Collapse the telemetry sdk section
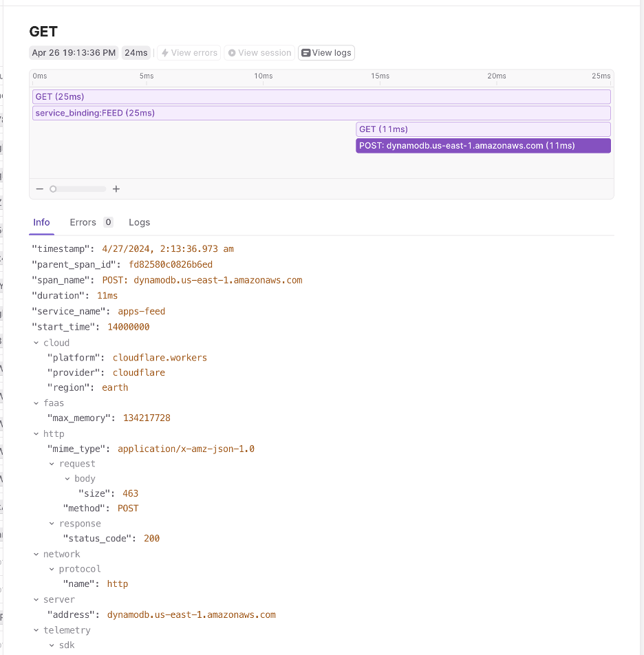Viewport: 644px width, 655px height. click(x=51, y=645)
